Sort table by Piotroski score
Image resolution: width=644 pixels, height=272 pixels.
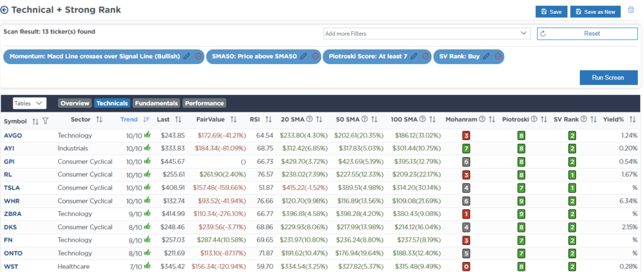[543, 119]
